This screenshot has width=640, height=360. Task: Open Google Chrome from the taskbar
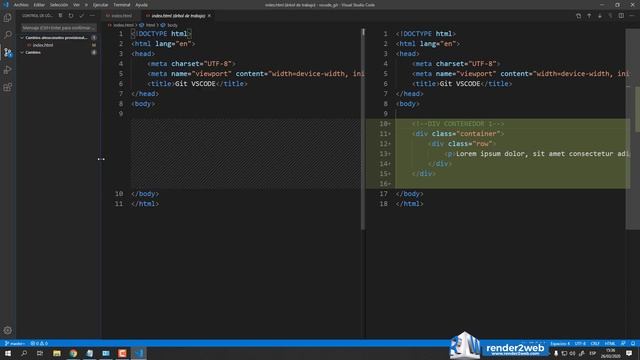73,353
